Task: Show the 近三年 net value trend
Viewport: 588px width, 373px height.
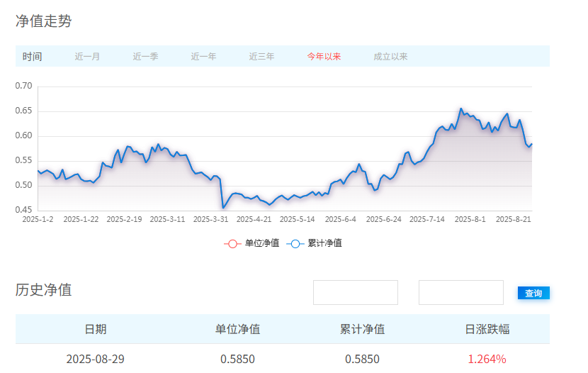Action: pos(261,57)
